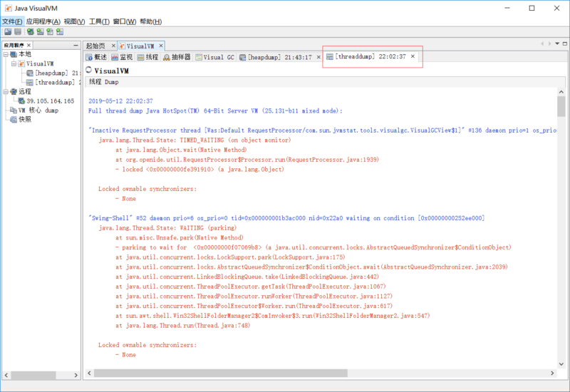The image size is (570, 392).
Task: Open the 视图(V) menu
Action: coord(74,21)
